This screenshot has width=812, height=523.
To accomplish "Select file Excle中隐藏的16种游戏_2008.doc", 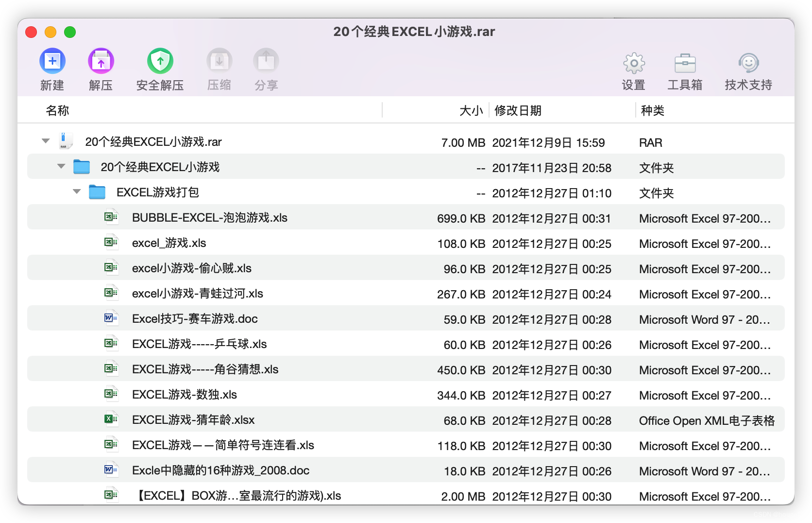I will tap(221, 470).
